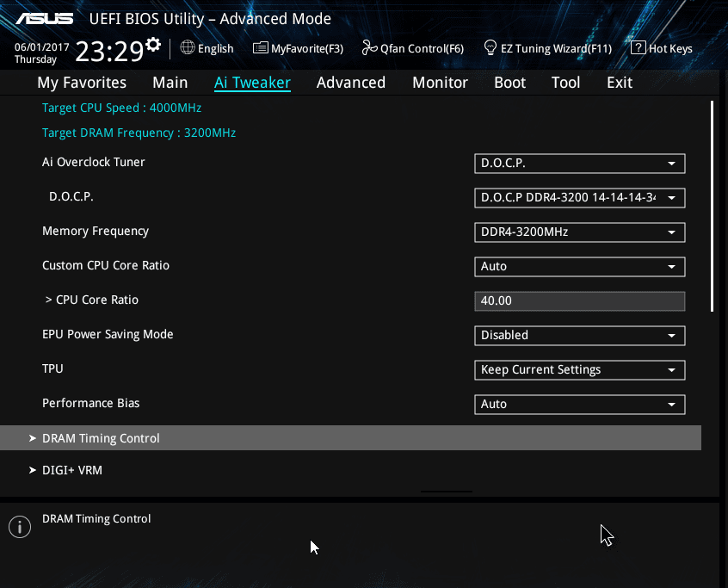
Task: Go to the Advanced tab
Action: pyautogui.click(x=351, y=83)
